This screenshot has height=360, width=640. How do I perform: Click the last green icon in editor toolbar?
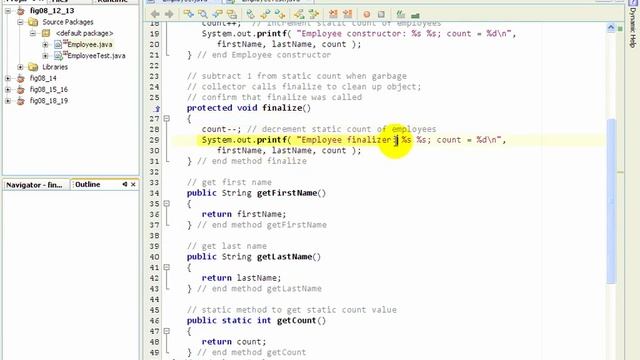coord(416,16)
